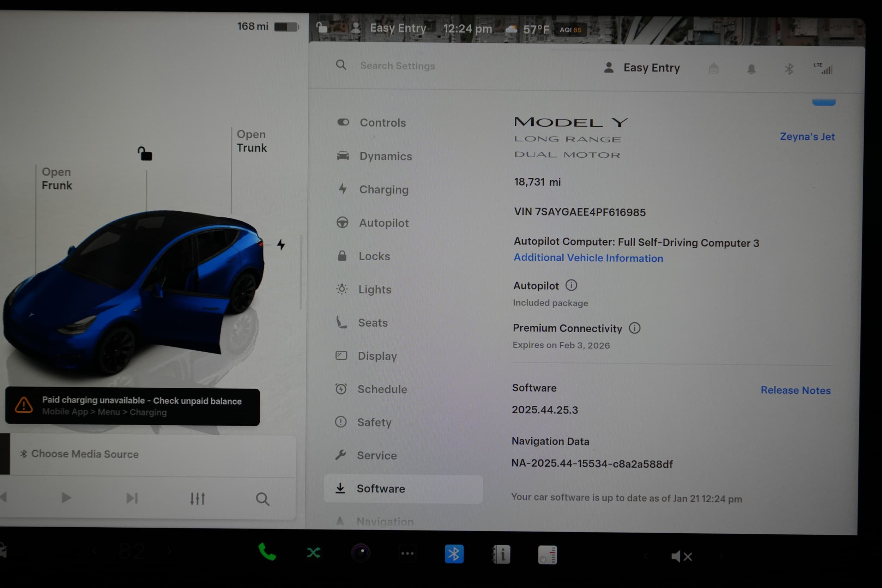This screenshot has width=882, height=588.
Task: Mute audio with the speaker icon
Action: coord(681,557)
